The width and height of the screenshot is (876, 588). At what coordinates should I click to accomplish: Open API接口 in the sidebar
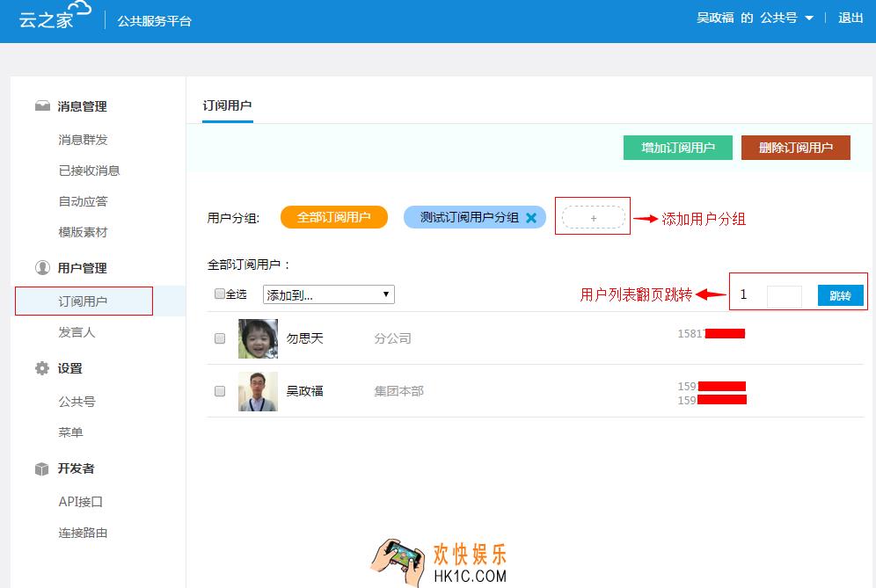pyautogui.click(x=80, y=502)
